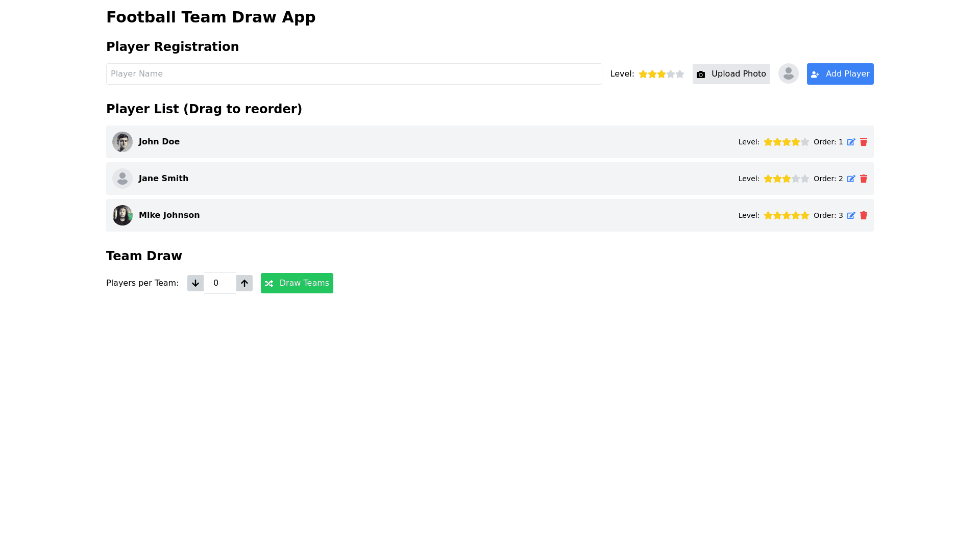Edit John Doe with pencil icon
Screen dimensions: 980x551
pyautogui.click(x=851, y=142)
